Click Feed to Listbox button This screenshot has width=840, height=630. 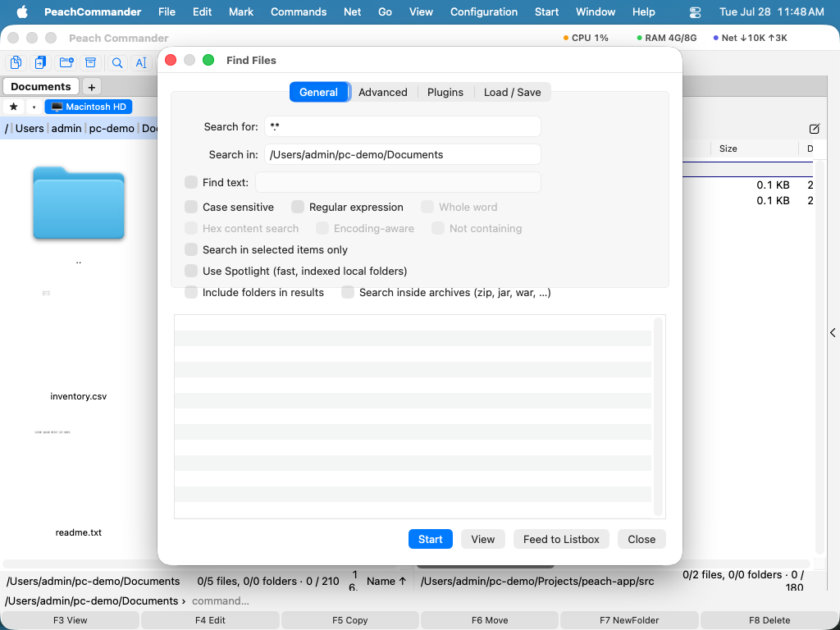coord(561,539)
